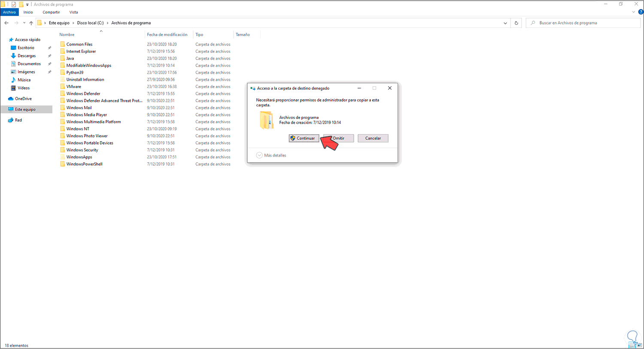This screenshot has height=349, width=644.
Task: Click the Omitir button in the dialog
Action: click(x=339, y=138)
